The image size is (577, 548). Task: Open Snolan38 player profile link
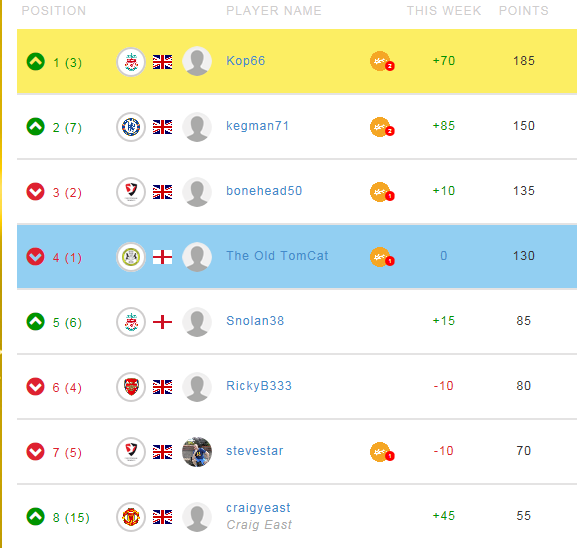(255, 321)
